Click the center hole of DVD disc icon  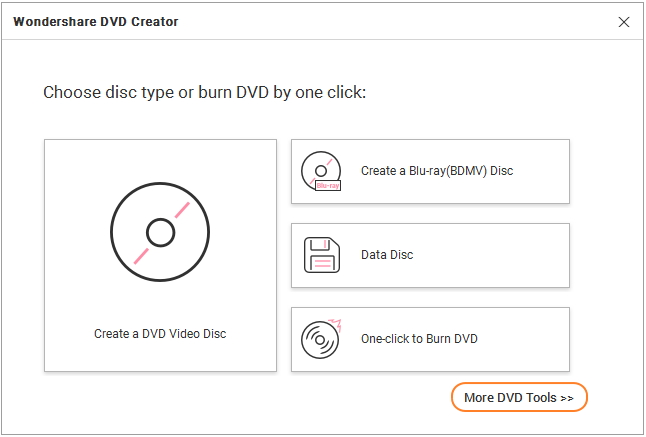click(160, 232)
